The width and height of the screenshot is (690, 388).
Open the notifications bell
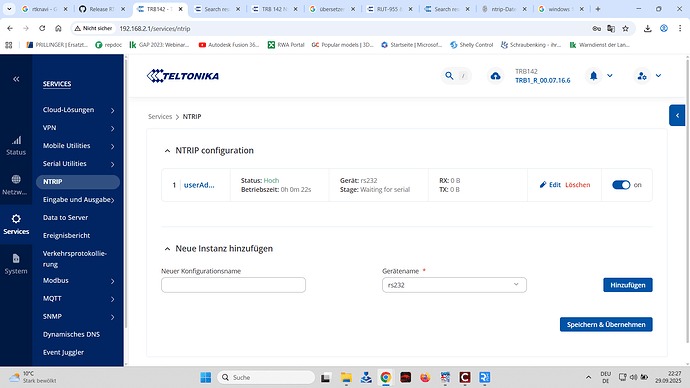(x=594, y=76)
